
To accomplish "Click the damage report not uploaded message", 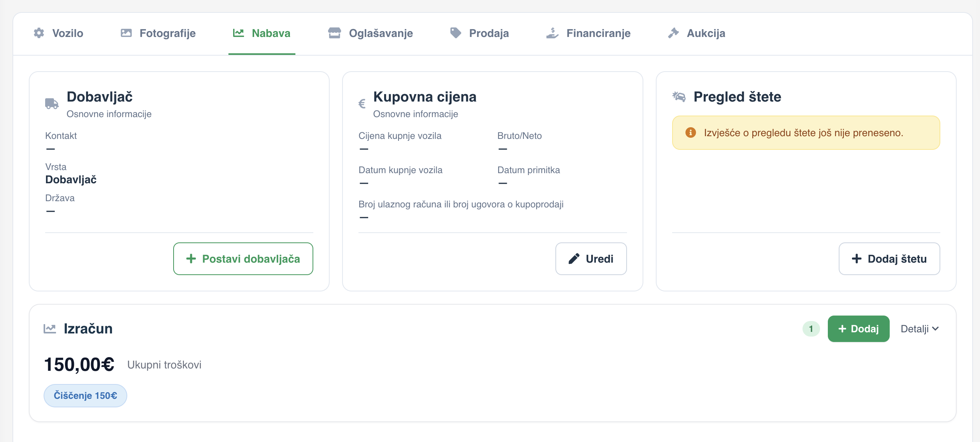I will (803, 133).
